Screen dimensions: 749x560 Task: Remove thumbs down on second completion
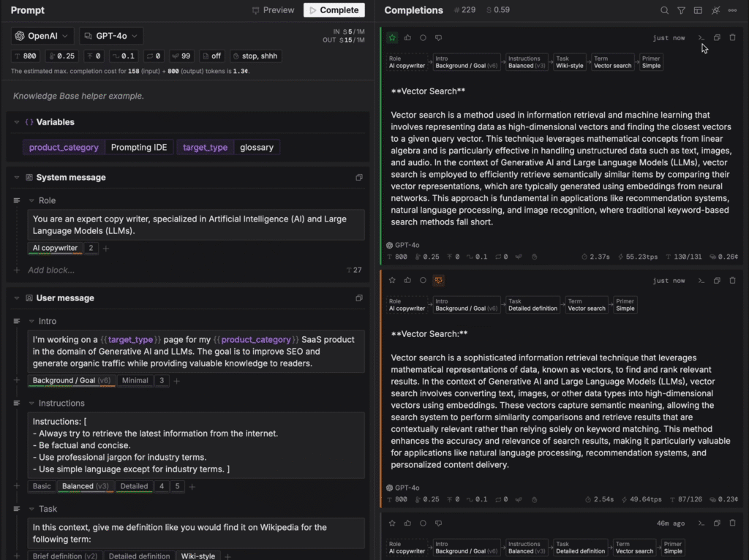tap(439, 280)
